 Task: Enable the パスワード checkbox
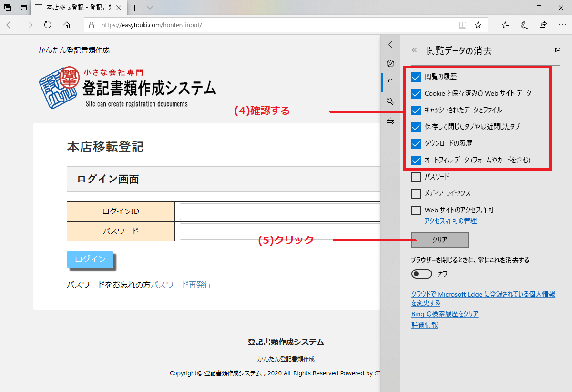coord(416,177)
